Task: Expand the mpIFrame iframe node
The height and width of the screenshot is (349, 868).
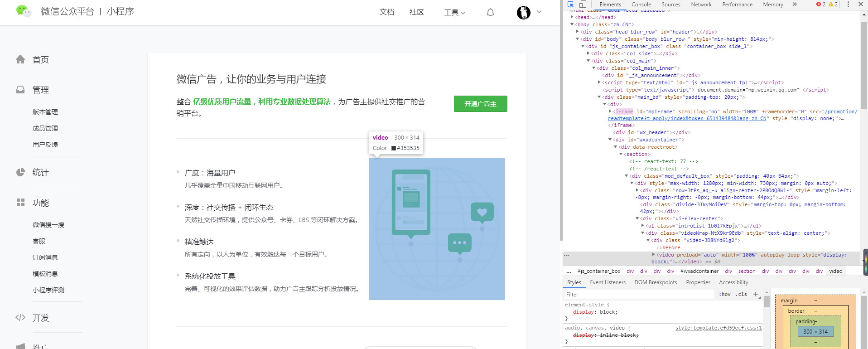Action: tap(610, 111)
